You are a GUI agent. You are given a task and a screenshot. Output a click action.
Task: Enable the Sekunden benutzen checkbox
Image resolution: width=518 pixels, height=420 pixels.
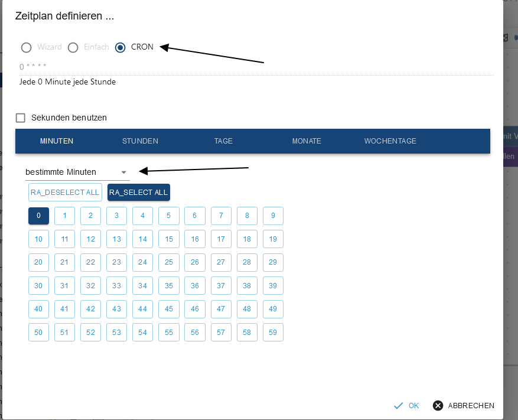[21, 118]
